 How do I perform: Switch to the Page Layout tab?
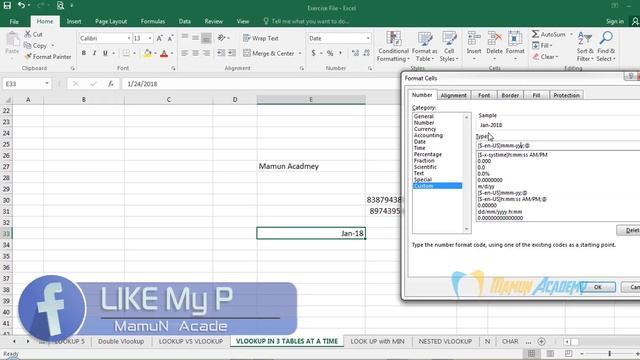(x=111, y=21)
